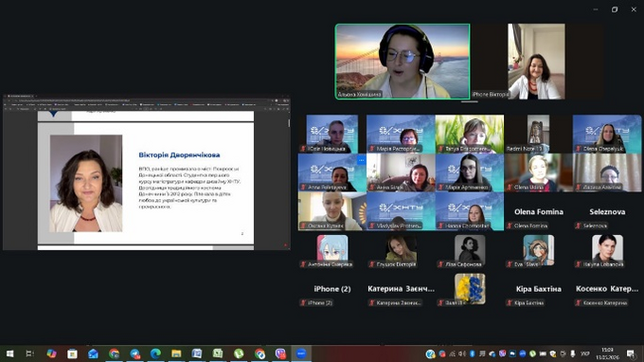The height and width of the screenshot is (362, 644).
Task: Open the Mail app in the taskbar
Action: [x=93, y=353]
